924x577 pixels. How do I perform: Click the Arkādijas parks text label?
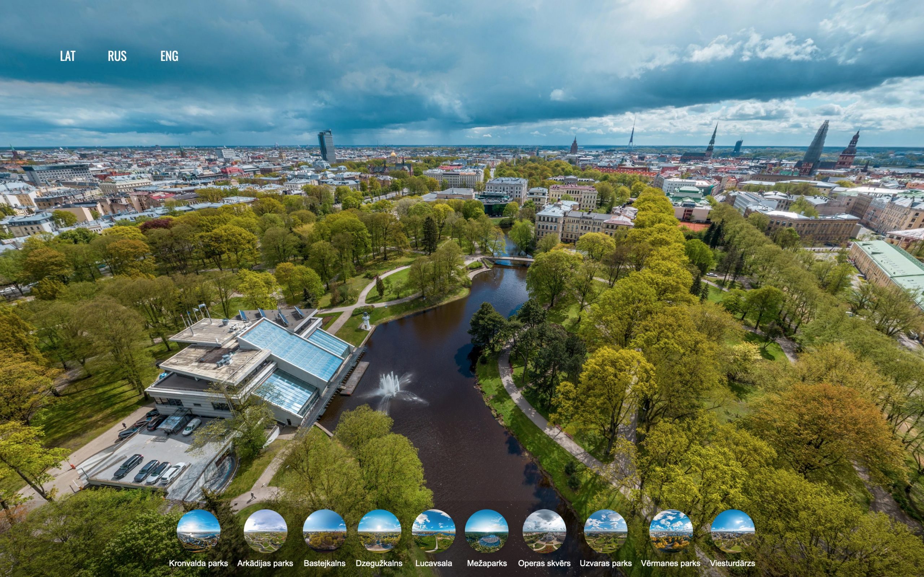265,563
